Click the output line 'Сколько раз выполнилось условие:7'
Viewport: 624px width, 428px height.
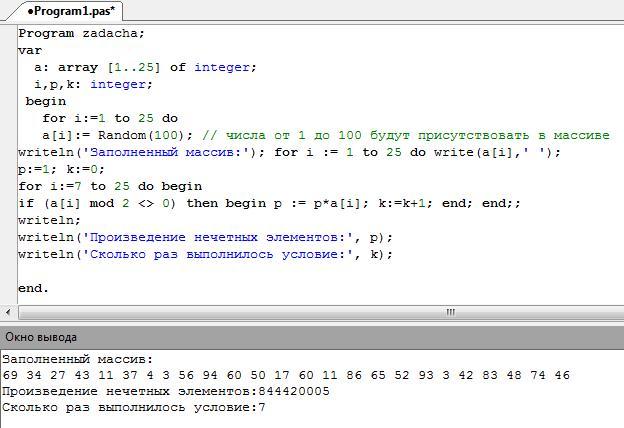(x=134, y=408)
